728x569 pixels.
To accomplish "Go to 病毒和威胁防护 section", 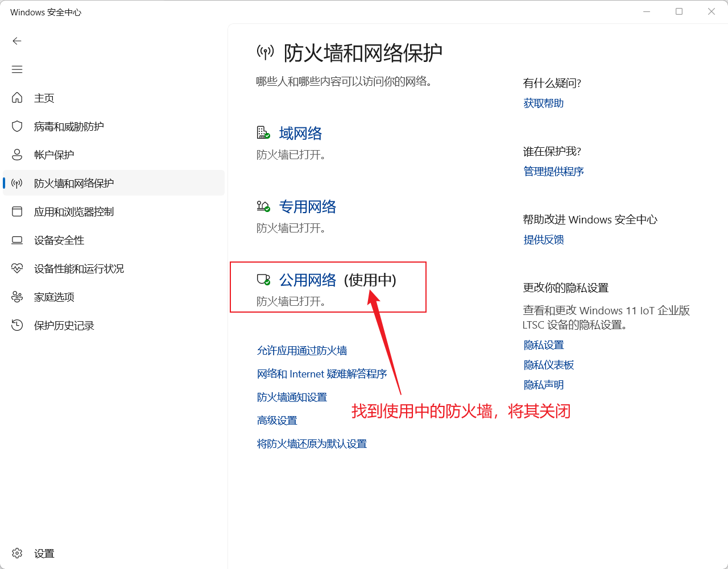I will click(114, 126).
